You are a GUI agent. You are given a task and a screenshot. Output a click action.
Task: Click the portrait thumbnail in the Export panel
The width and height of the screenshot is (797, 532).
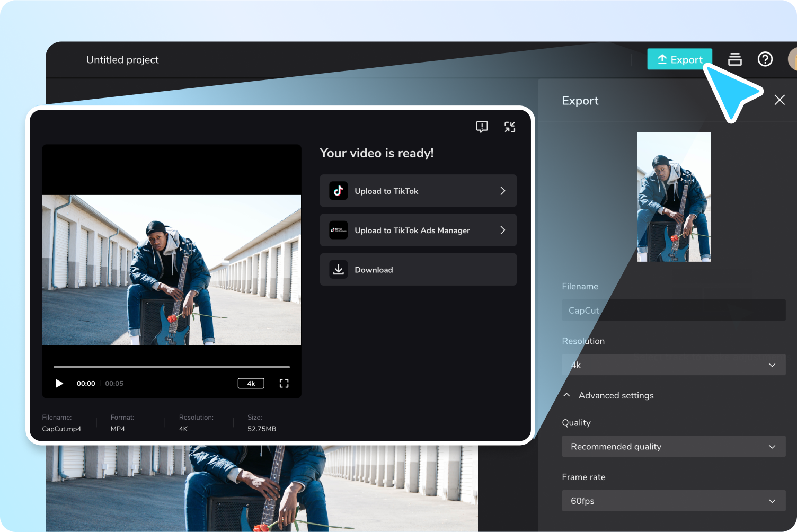(x=674, y=197)
